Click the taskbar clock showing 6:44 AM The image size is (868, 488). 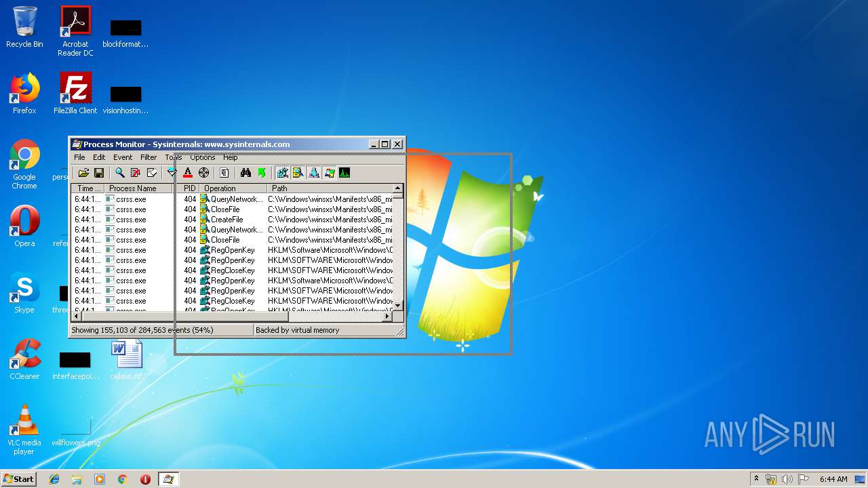[833, 479]
